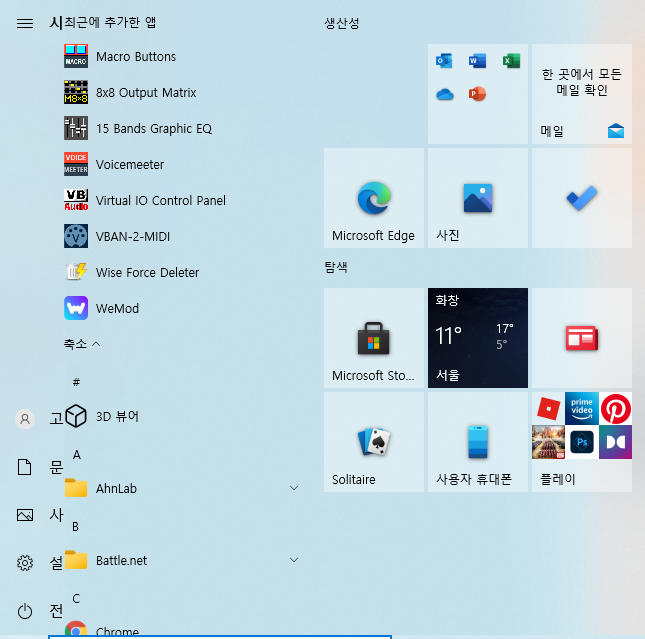Open Pictures from the sidebar

coord(25,515)
